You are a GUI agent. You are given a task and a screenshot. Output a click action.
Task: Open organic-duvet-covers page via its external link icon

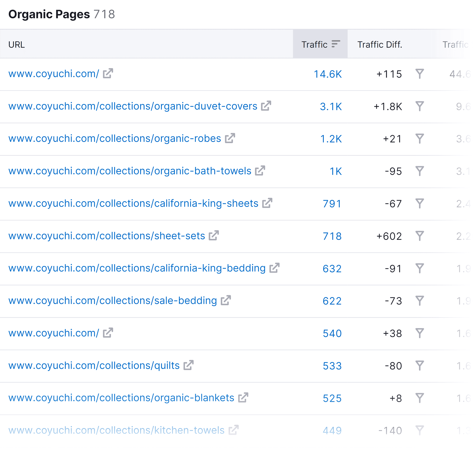266,106
